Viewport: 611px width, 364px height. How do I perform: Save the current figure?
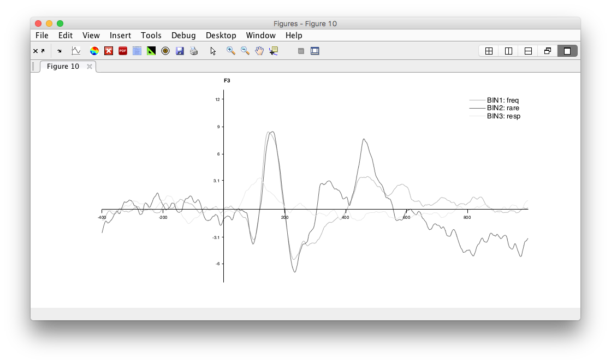(x=180, y=50)
